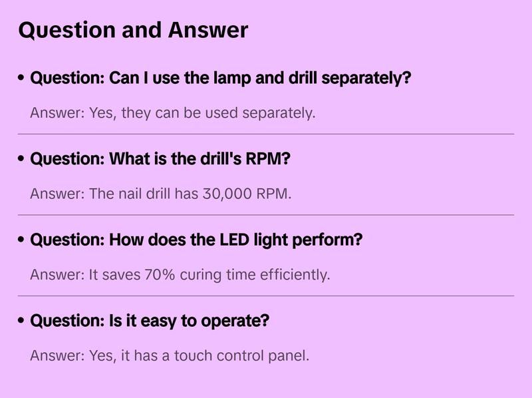
Task: Click the answer "Yes, they can be used separately."
Action: tap(172, 112)
